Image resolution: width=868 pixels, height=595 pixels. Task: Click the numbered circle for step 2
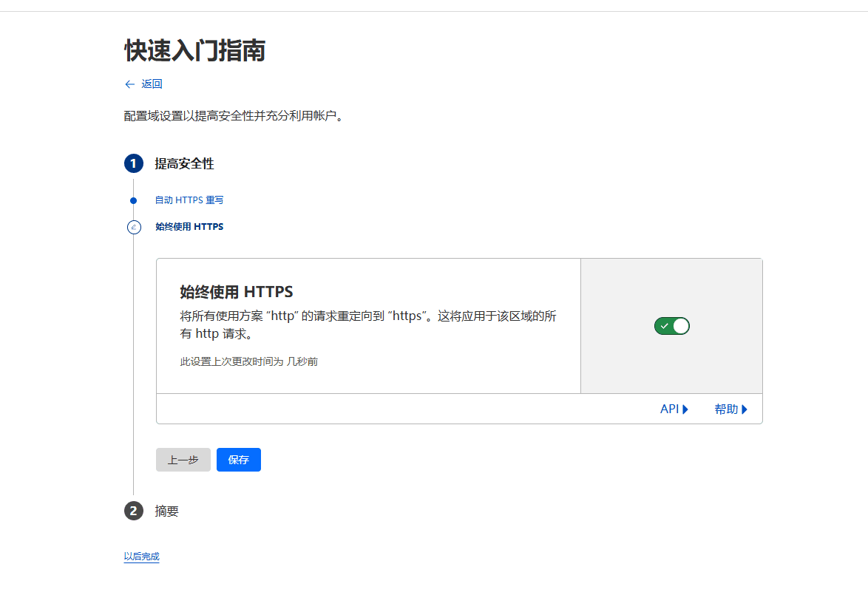pos(134,511)
